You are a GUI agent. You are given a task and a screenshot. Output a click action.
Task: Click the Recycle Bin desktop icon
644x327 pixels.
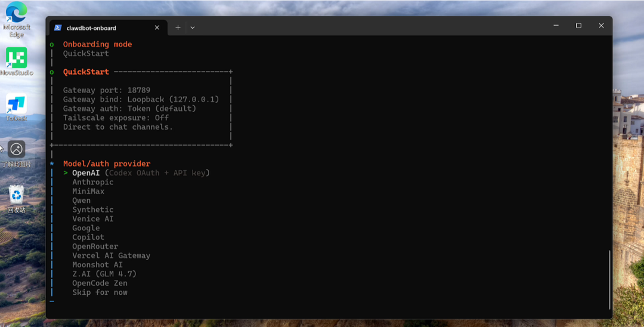pos(16,195)
